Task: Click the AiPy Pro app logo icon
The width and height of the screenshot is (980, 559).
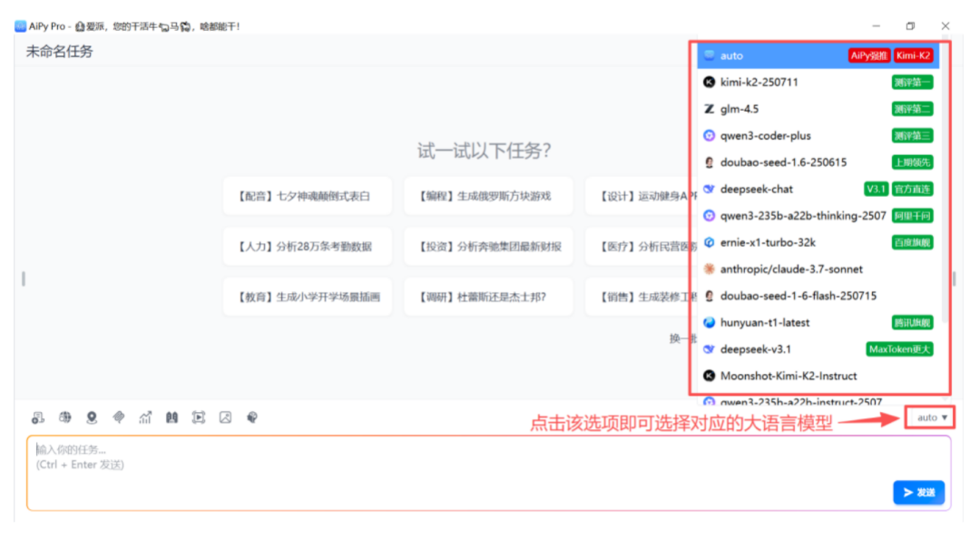Action: point(20,26)
